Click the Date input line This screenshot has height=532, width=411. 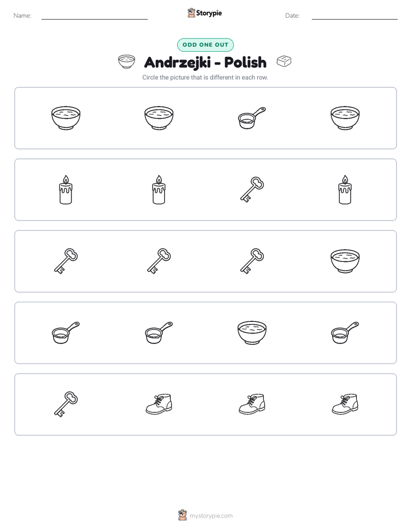[355, 16]
